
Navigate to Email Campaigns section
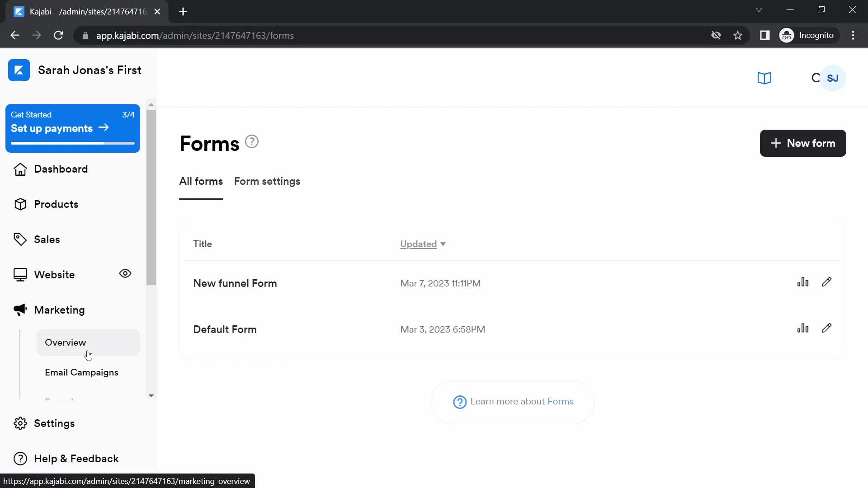pos(81,372)
